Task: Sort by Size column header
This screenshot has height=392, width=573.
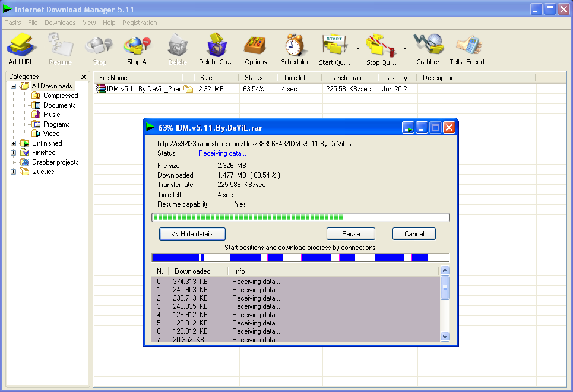Action: click(x=217, y=78)
